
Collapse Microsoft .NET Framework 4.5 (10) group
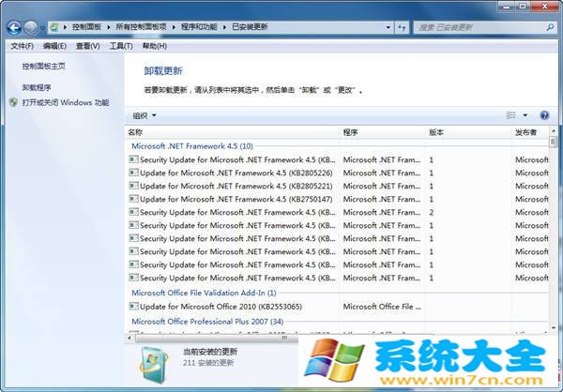(x=192, y=146)
